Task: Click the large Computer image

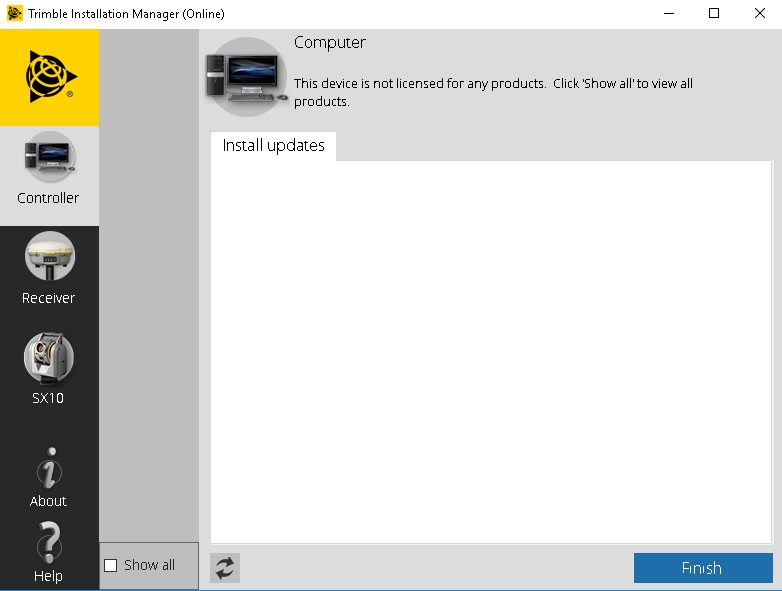Action: tap(246, 77)
